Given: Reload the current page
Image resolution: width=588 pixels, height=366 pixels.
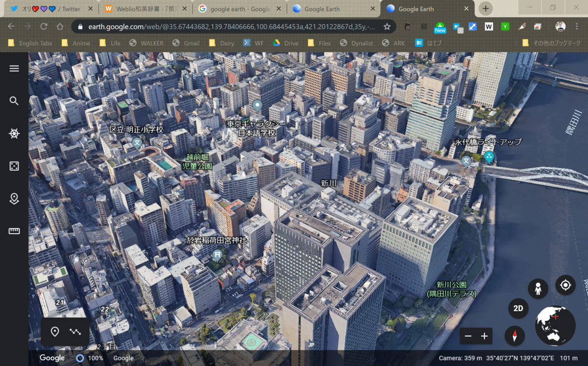Looking at the screenshot, I should pyautogui.click(x=44, y=26).
